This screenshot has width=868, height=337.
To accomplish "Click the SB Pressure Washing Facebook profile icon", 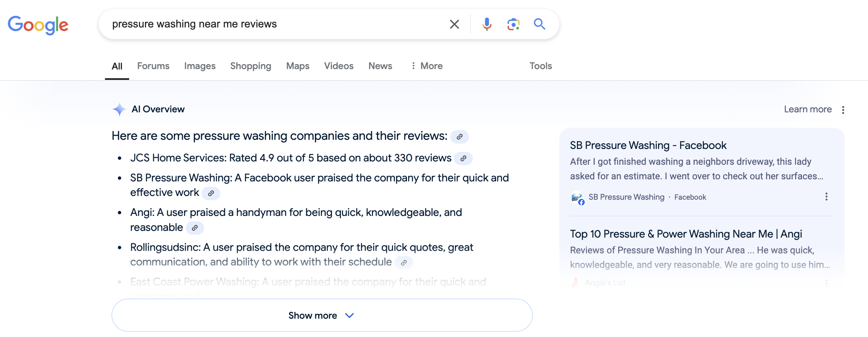I will coord(577,197).
